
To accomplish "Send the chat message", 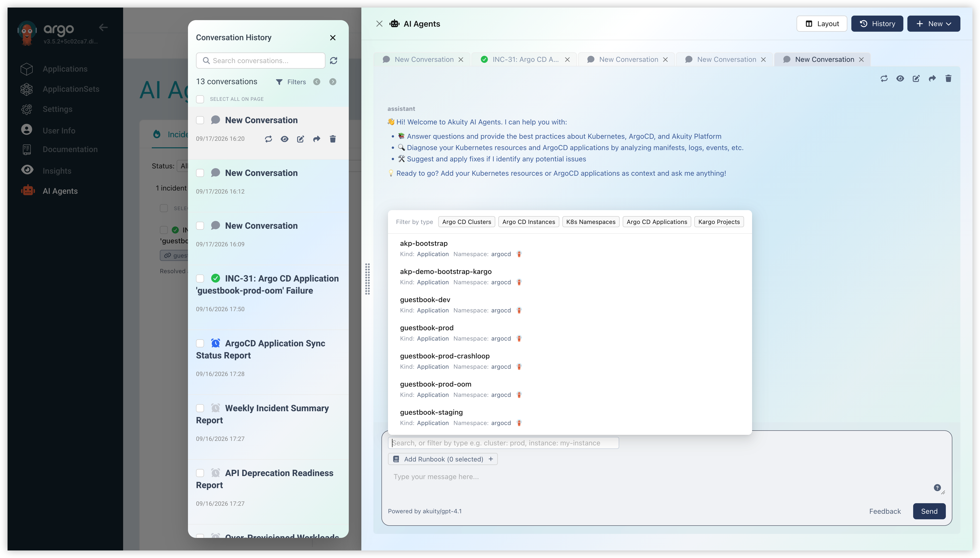I will tap(929, 511).
